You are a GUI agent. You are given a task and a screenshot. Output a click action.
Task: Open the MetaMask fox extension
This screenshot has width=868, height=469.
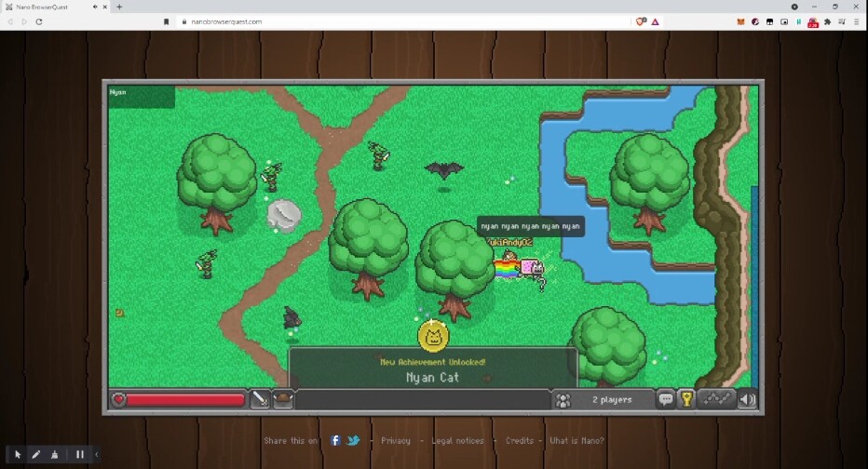pos(740,21)
